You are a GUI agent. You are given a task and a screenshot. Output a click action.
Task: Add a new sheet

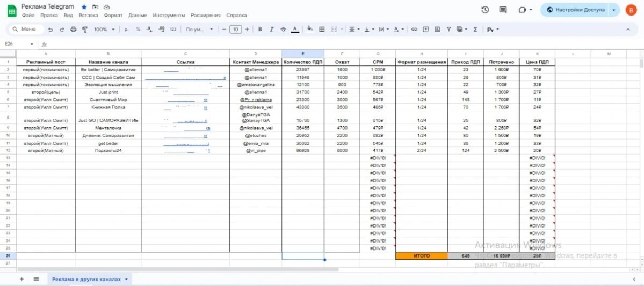point(22,279)
